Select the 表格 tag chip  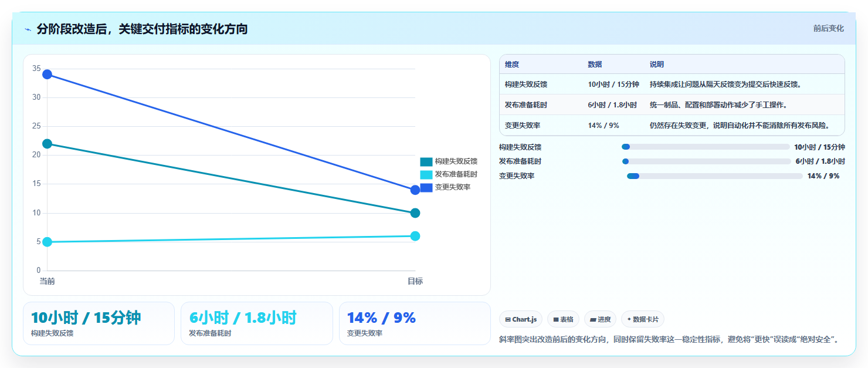[563, 319]
